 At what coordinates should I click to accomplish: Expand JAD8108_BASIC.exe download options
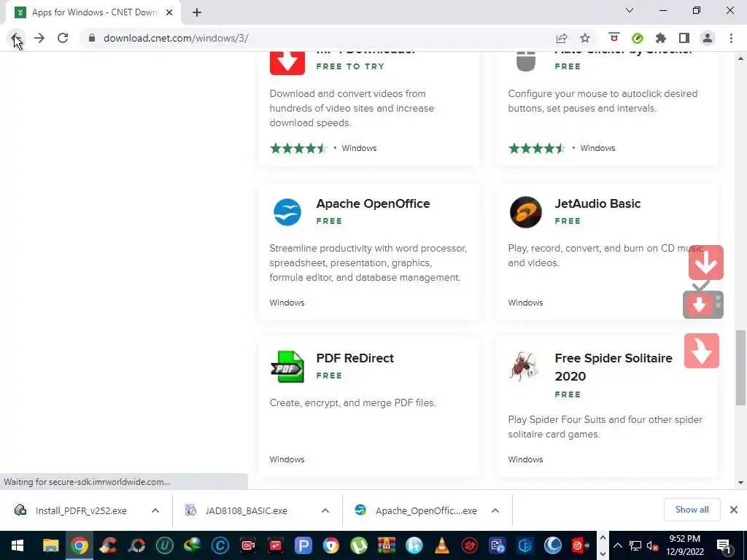[x=325, y=510]
